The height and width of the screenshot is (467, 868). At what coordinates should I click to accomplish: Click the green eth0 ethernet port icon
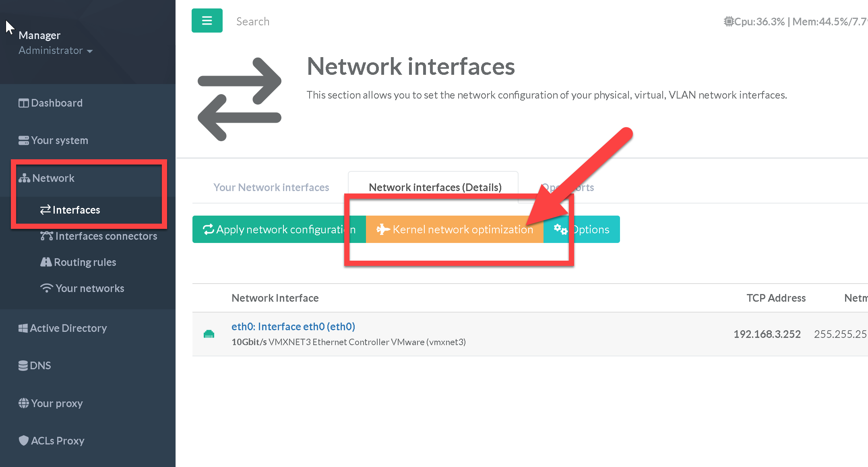209,334
